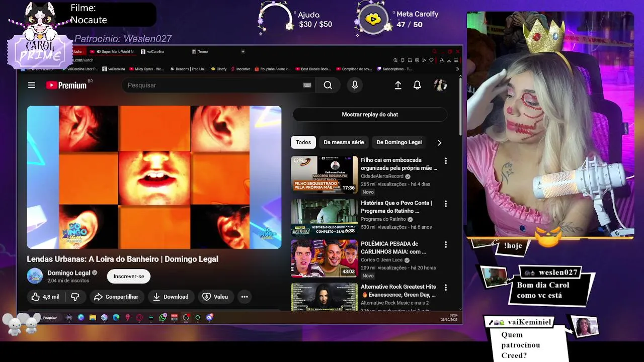Open Microsoft Edge from the taskbar

point(116,317)
